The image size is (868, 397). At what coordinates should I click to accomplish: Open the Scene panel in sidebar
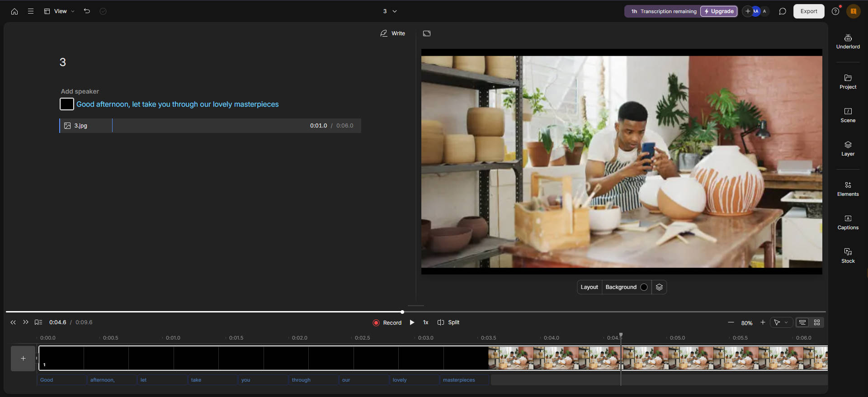pyautogui.click(x=848, y=115)
